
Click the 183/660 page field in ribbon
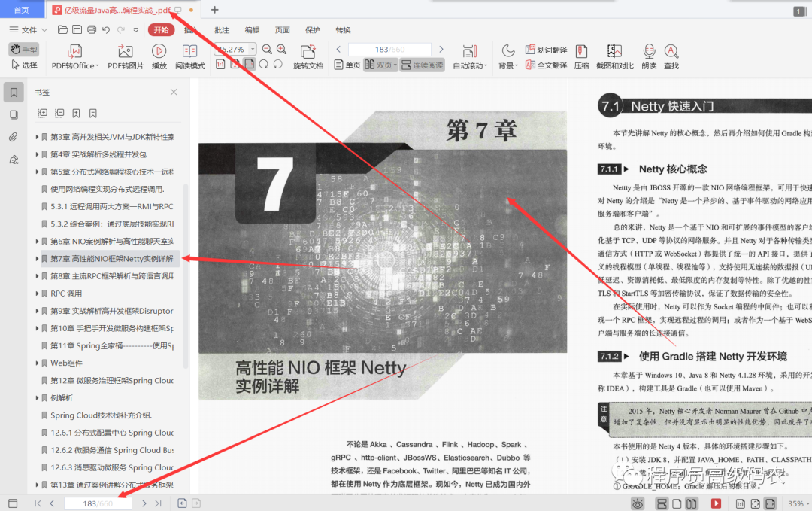pyautogui.click(x=389, y=49)
